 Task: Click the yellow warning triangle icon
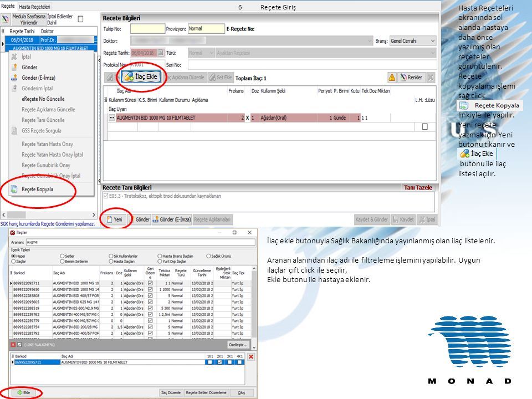point(392,78)
